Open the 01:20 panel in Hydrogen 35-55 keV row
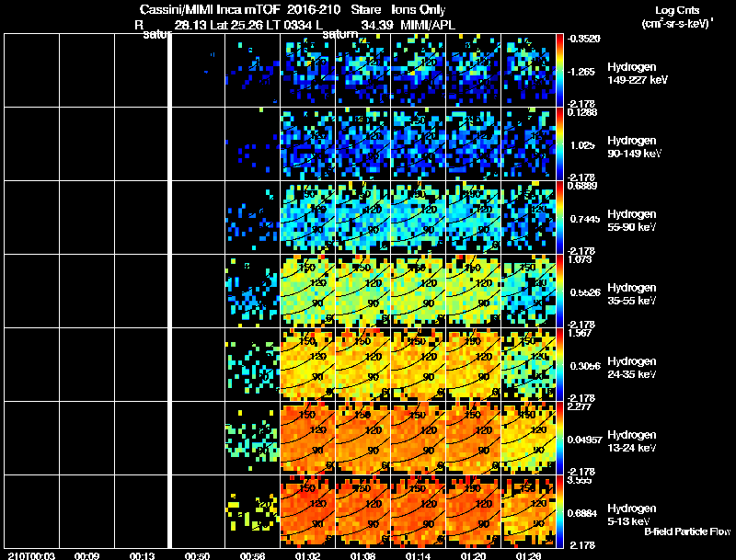This screenshot has height=560, width=736. tap(474, 291)
